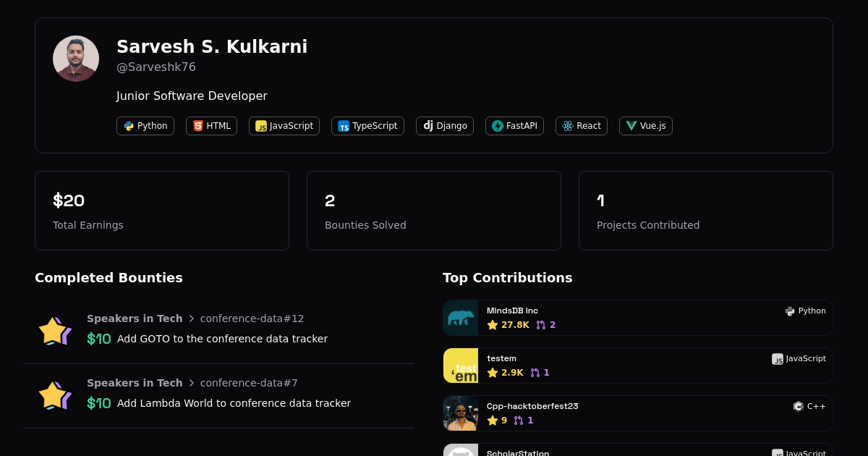Click the Total Earnings $20 card
This screenshot has height=456, width=868.
[x=162, y=211]
